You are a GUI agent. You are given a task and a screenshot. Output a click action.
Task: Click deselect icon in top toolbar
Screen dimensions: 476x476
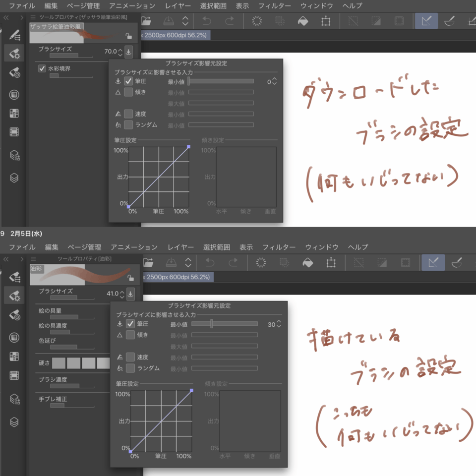click(353, 21)
